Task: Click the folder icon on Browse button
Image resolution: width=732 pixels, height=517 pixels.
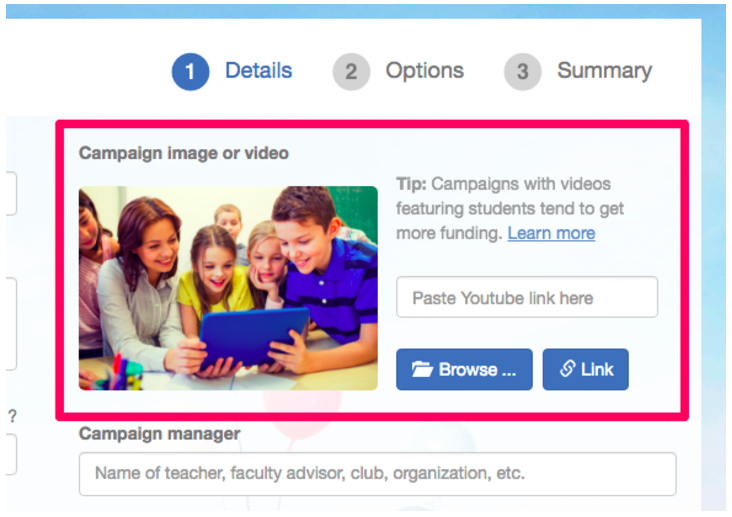Action: [422, 369]
